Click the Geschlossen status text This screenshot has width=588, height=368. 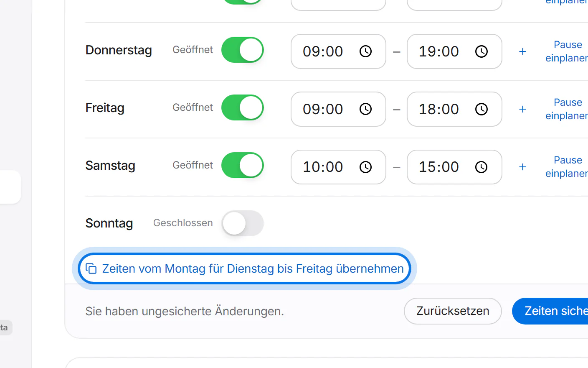coord(183,223)
